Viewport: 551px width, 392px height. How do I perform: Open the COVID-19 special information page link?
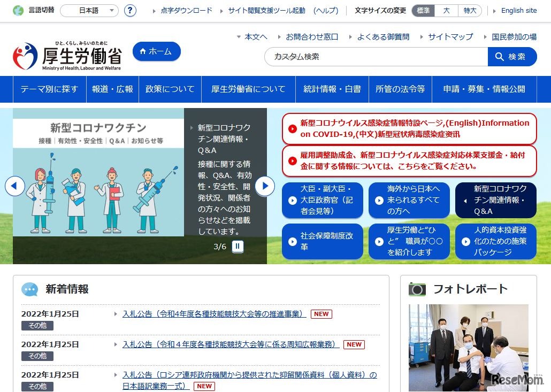pos(409,128)
